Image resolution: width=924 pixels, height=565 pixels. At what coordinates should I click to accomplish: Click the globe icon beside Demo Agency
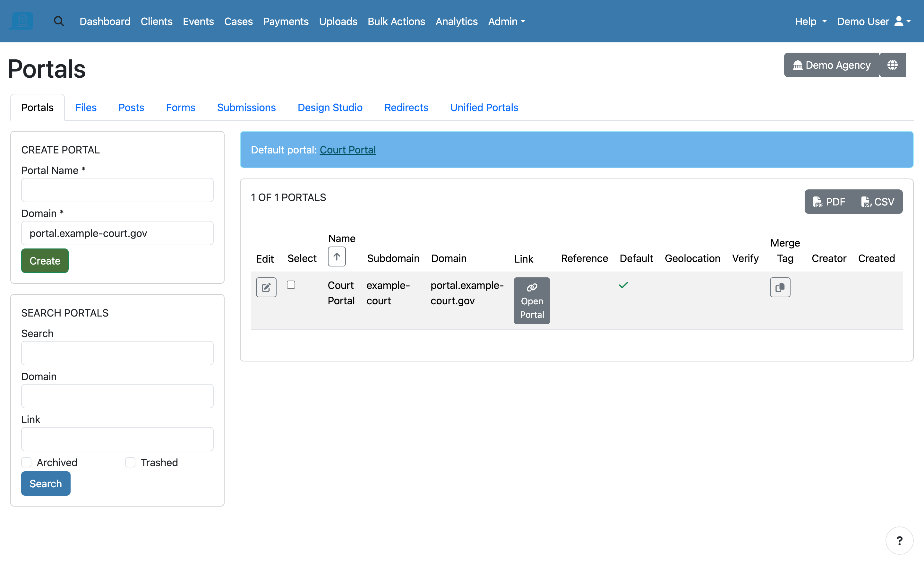892,65
